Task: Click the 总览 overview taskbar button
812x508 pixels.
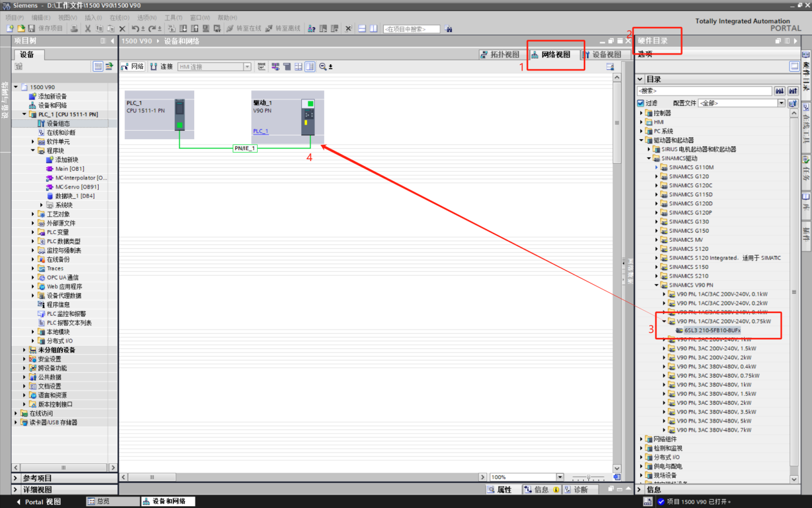Action: coord(112,501)
